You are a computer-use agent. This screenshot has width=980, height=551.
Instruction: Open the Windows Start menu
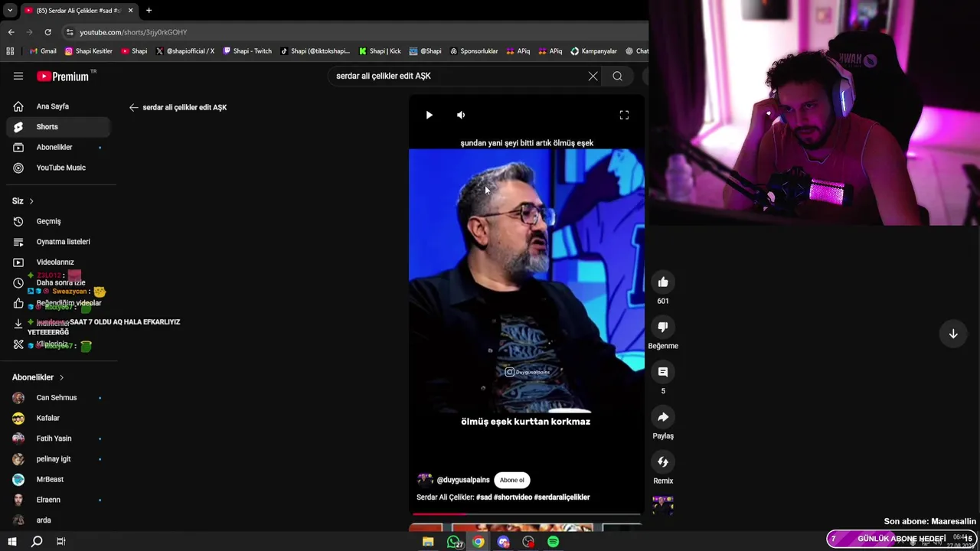coord(12,542)
